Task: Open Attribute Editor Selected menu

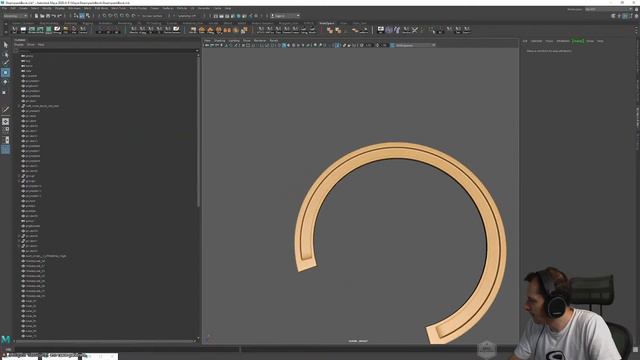Action: pyautogui.click(x=536, y=41)
